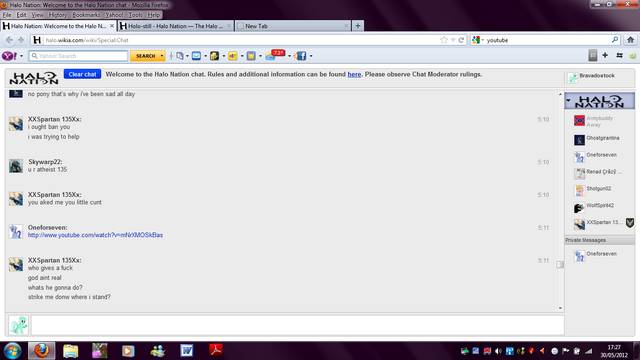This screenshot has height=360, width=640.
Task: Click Skywarp22's avatar in chat
Action: coord(16,166)
